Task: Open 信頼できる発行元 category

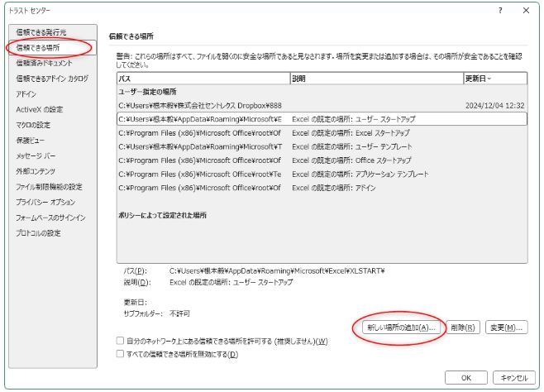Action: [x=41, y=32]
